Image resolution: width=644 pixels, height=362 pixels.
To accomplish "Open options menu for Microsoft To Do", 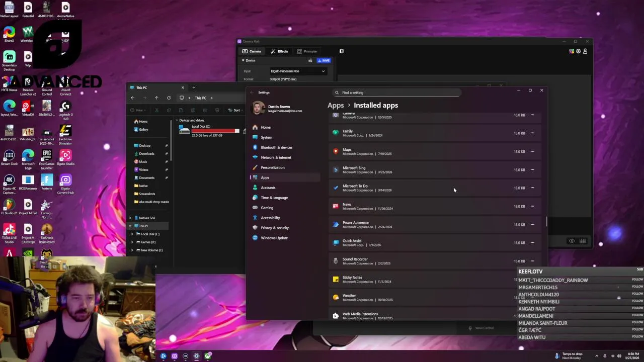I will (x=532, y=188).
